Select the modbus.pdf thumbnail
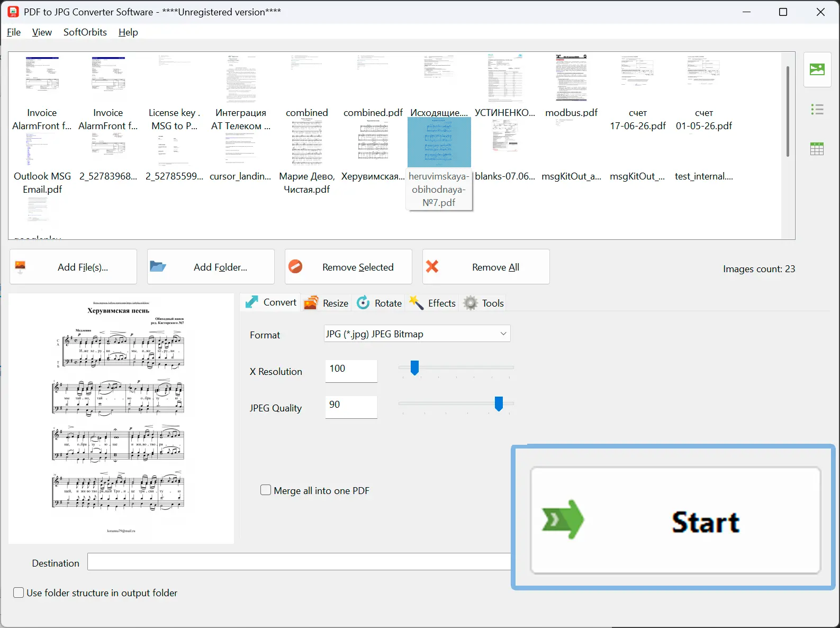 click(571, 86)
